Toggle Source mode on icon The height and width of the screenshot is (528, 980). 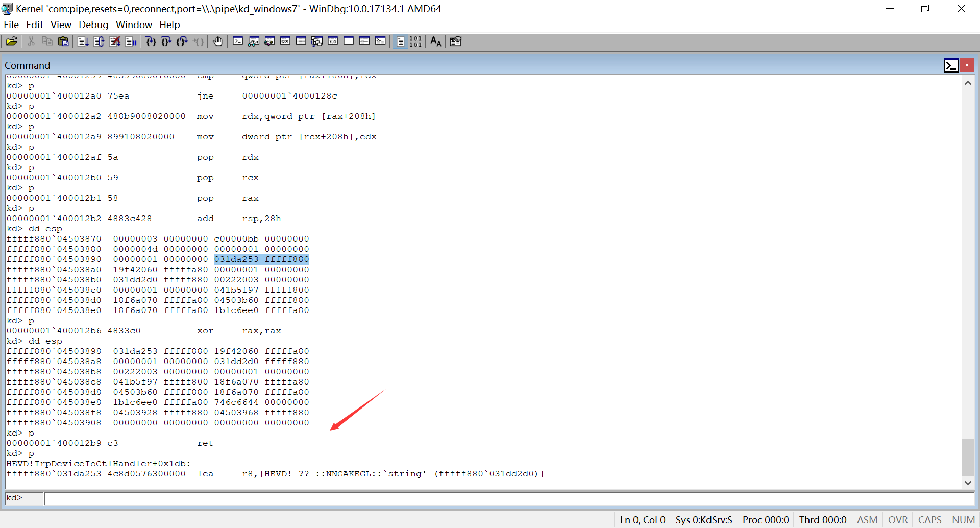coord(400,41)
